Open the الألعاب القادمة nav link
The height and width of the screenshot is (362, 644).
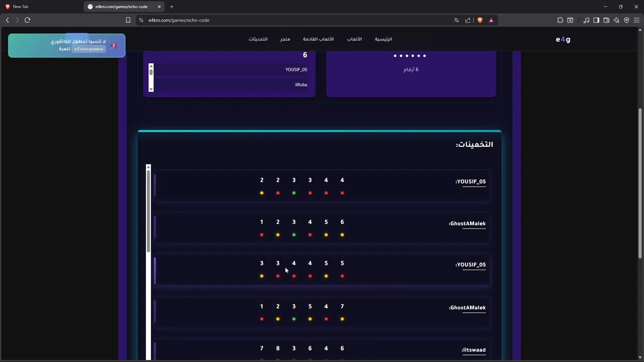318,39
